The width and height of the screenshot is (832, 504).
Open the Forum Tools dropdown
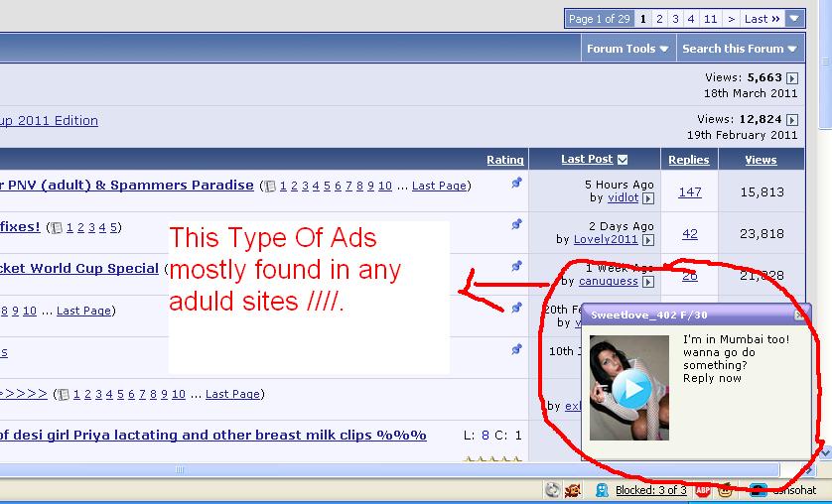(628, 49)
